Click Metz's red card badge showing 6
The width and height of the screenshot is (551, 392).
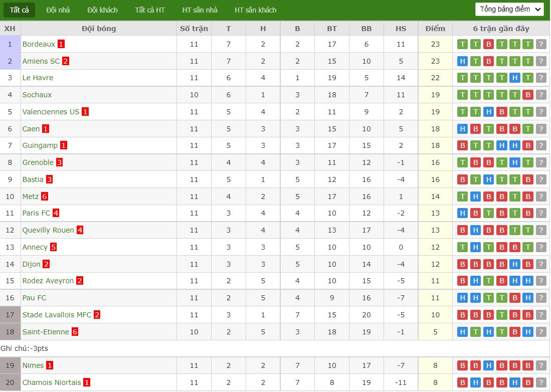coord(44,197)
